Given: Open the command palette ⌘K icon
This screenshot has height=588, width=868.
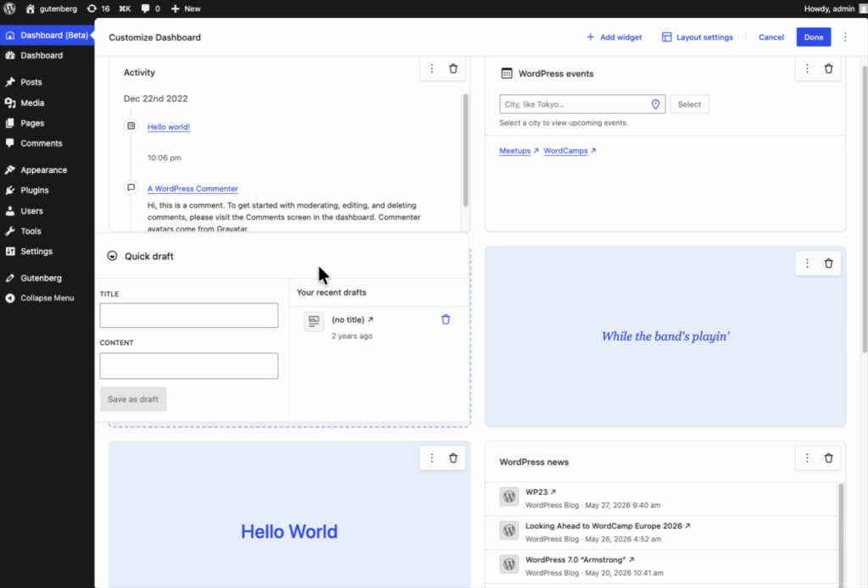Looking at the screenshot, I should (125, 8).
